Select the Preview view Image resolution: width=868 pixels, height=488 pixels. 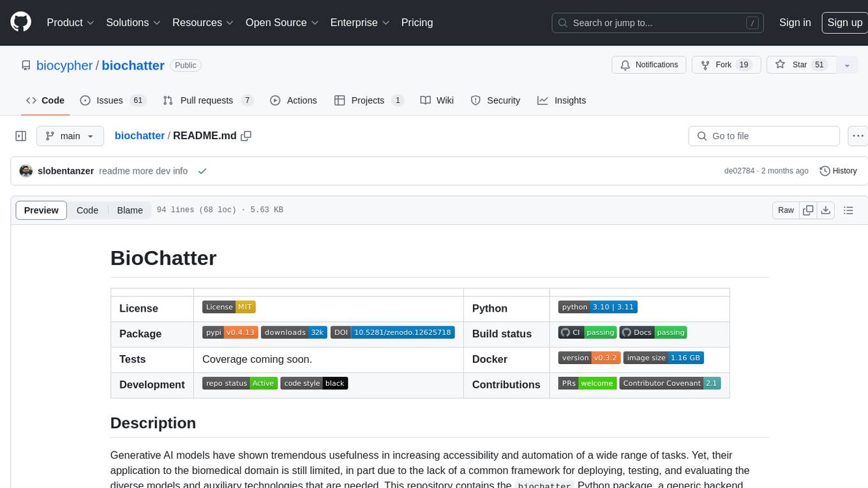pos(41,210)
